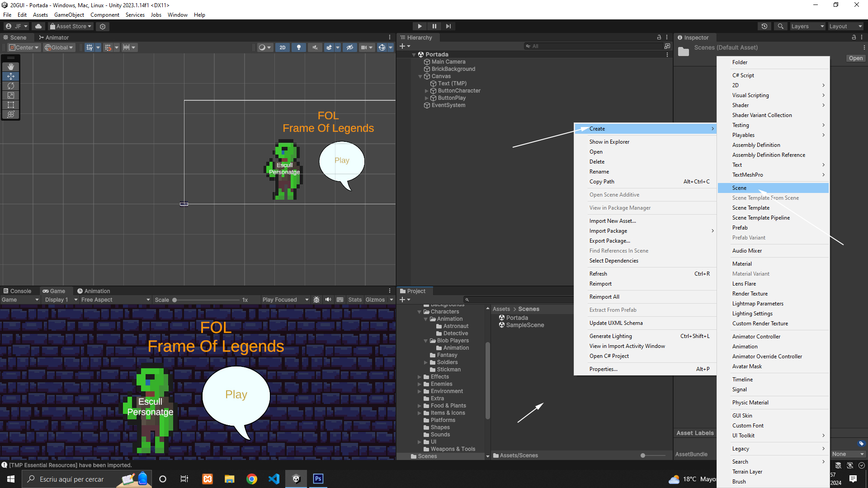Select the Rotate tool in Scene toolbar
This screenshot has width=868, height=488.
(x=11, y=86)
